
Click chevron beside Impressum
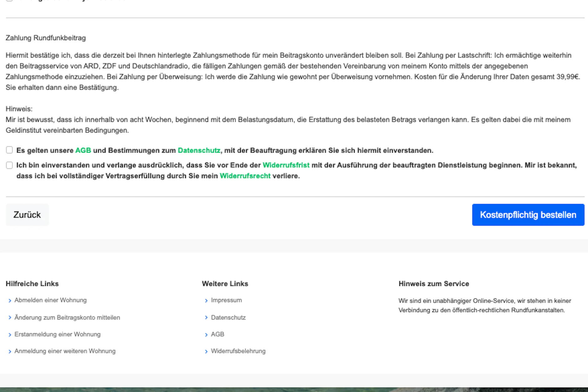(206, 301)
